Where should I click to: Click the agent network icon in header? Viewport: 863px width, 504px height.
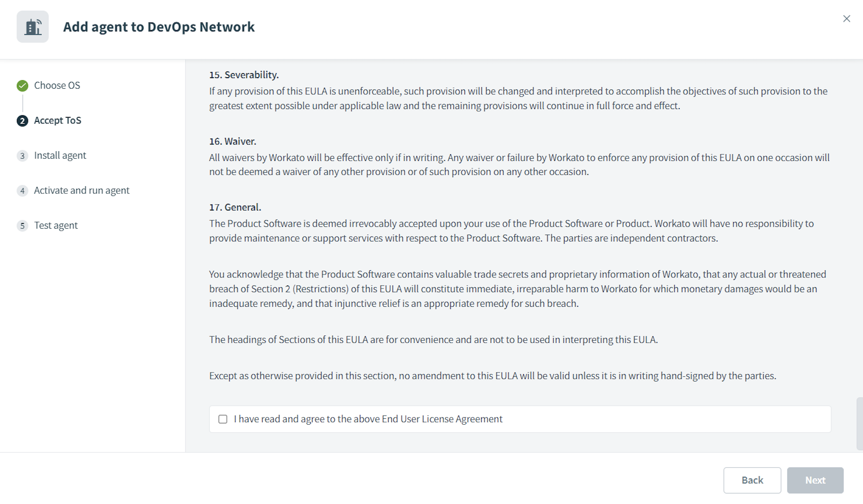(33, 27)
